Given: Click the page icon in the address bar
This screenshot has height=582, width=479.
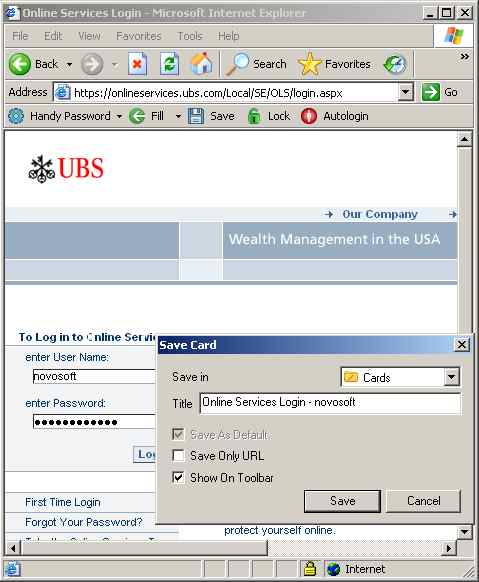Looking at the screenshot, I should pyautogui.click(x=62, y=92).
